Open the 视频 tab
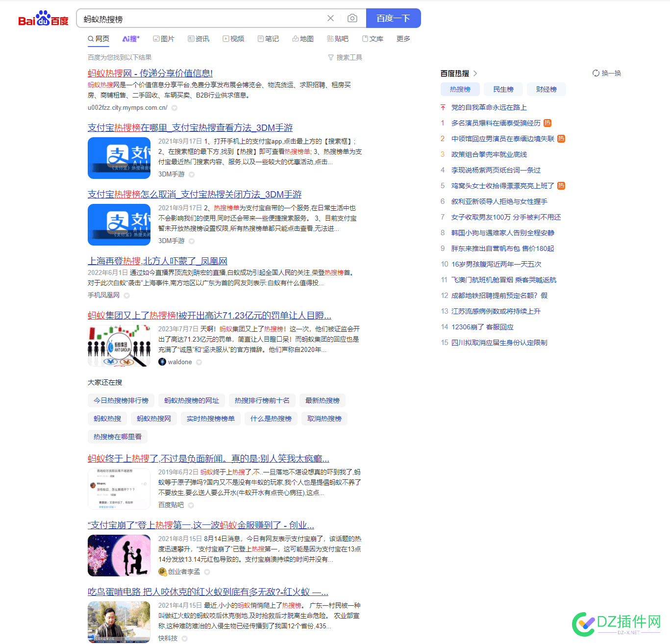 click(x=233, y=39)
